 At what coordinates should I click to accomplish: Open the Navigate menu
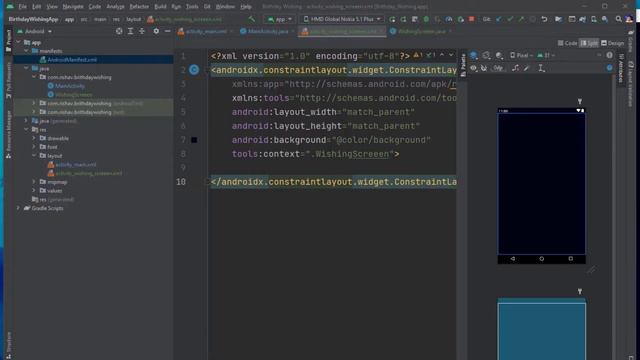tap(73, 7)
